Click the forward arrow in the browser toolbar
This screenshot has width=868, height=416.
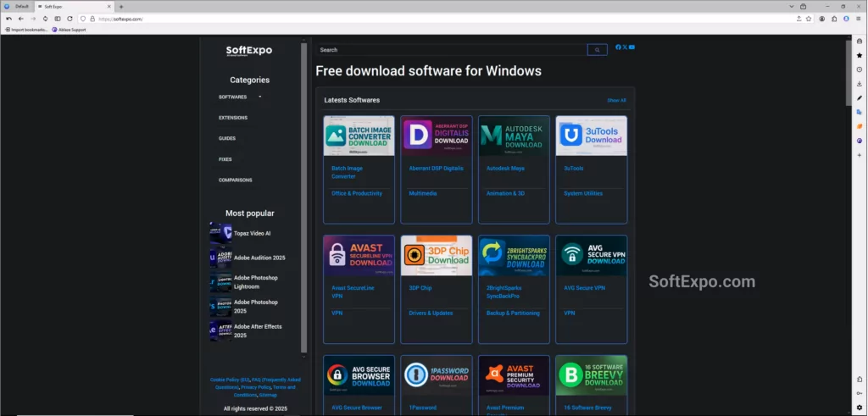click(x=33, y=19)
